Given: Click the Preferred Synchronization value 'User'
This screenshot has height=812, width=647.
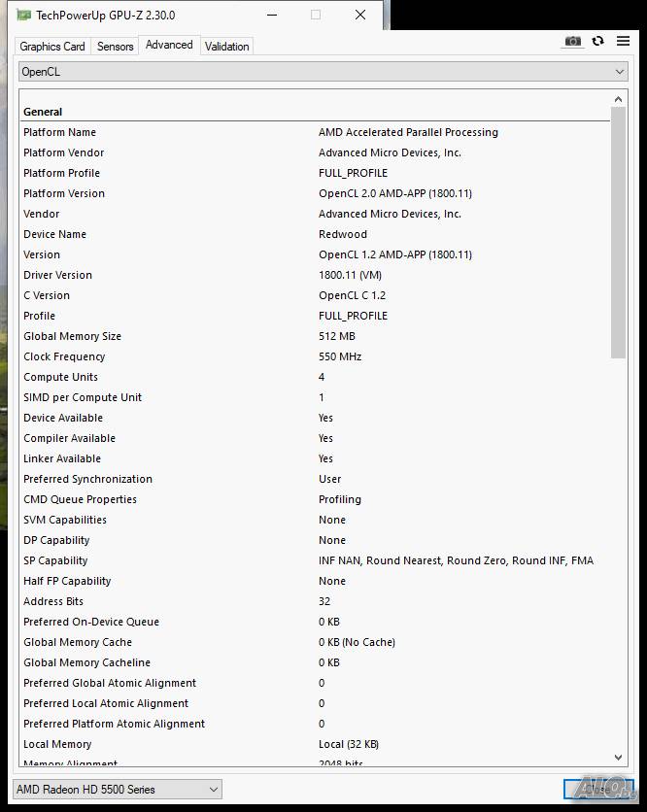Looking at the screenshot, I should 330,479.
